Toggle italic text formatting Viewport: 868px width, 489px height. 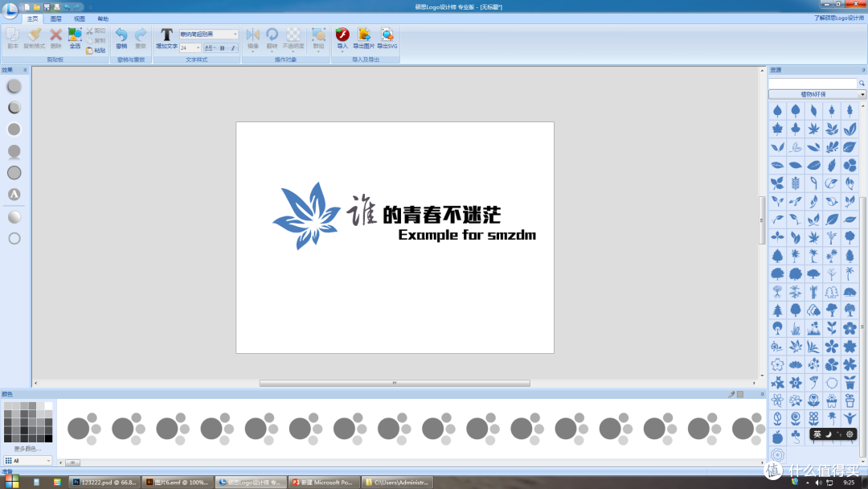[233, 48]
